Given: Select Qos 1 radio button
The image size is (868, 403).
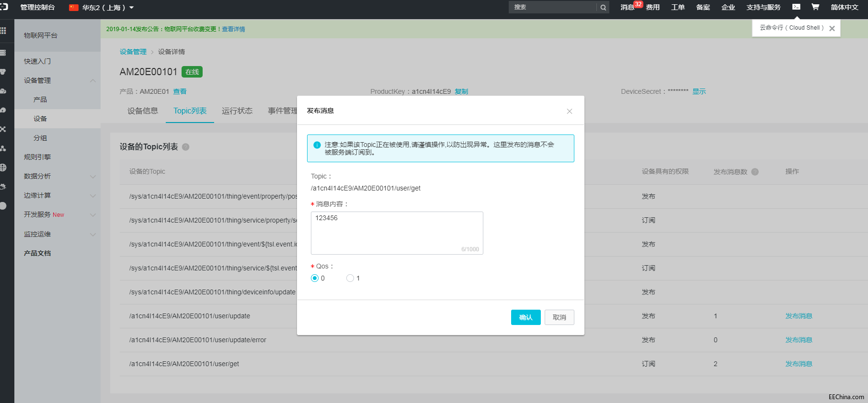Looking at the screenshot, I should pos(350,278).
